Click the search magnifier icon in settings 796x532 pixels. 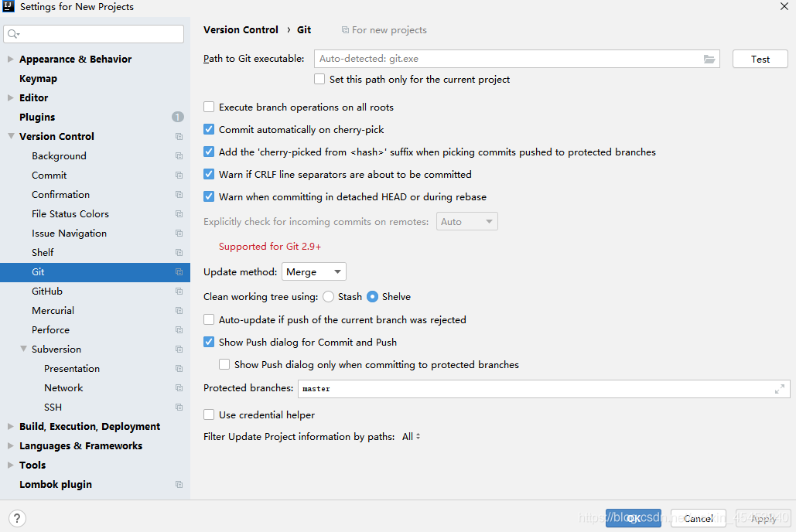coord(13,34)
